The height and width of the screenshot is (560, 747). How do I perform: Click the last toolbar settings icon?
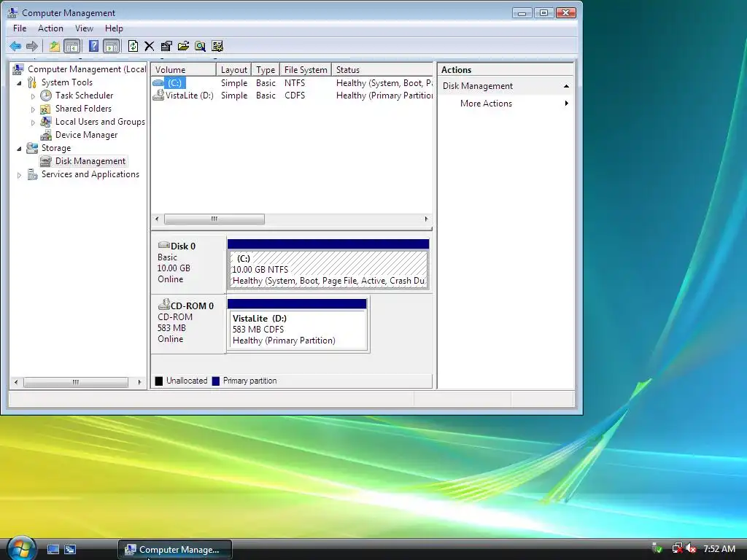[217, 46]
